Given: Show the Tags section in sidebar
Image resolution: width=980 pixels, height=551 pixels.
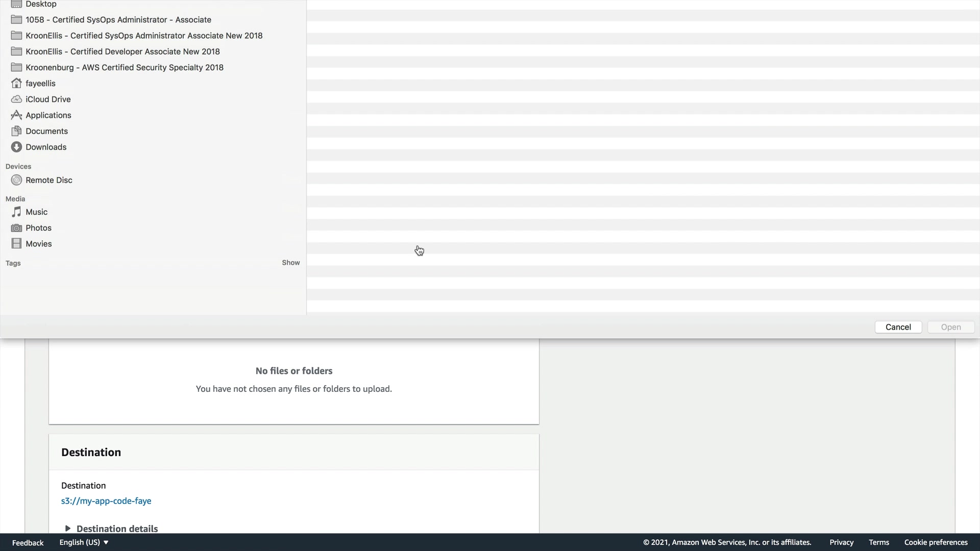Looking at the screenshot, I should click(x=290, y=263).
